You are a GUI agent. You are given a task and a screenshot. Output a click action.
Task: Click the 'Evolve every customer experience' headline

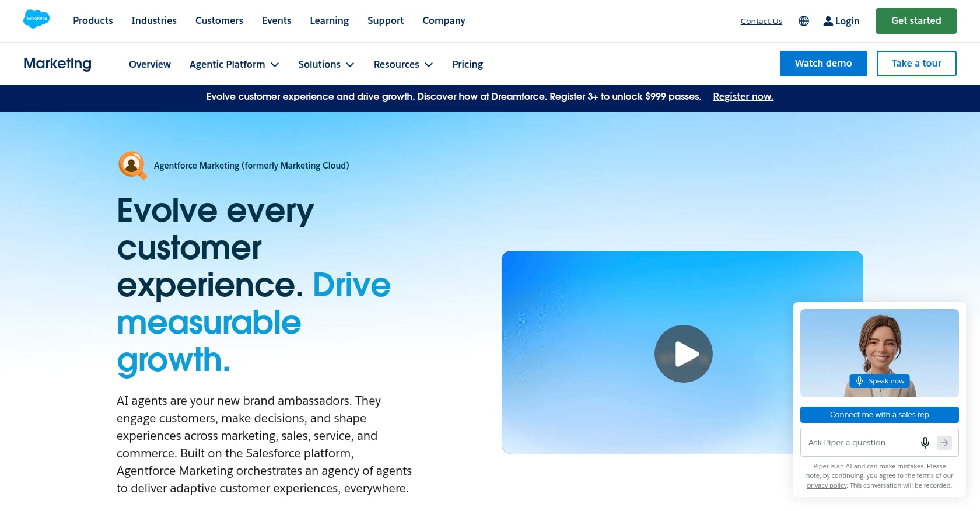[x=254, y=285]
